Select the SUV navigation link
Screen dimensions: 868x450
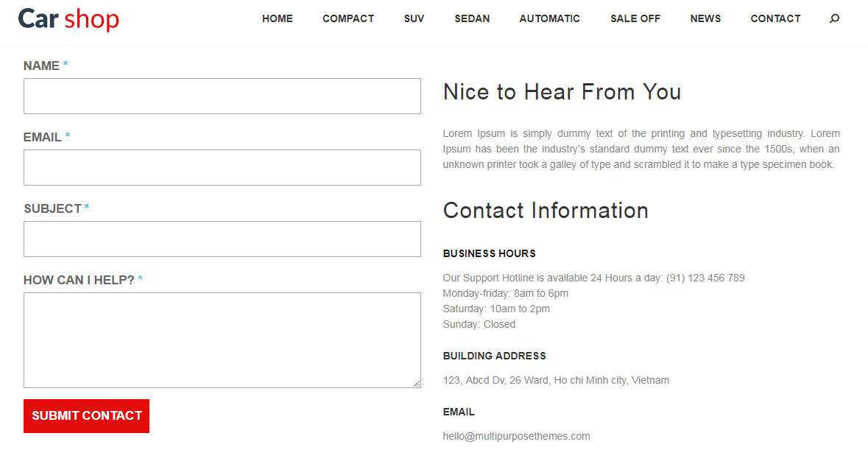(414, 18)
